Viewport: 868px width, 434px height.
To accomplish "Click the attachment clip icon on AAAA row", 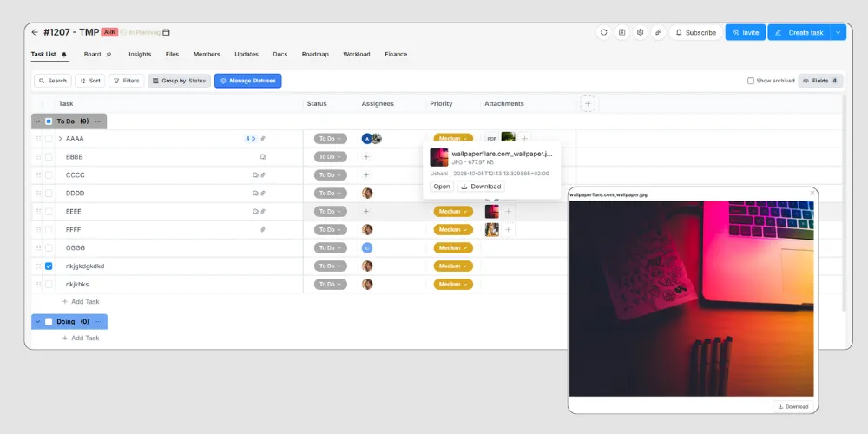I will (x=264, y=139).
